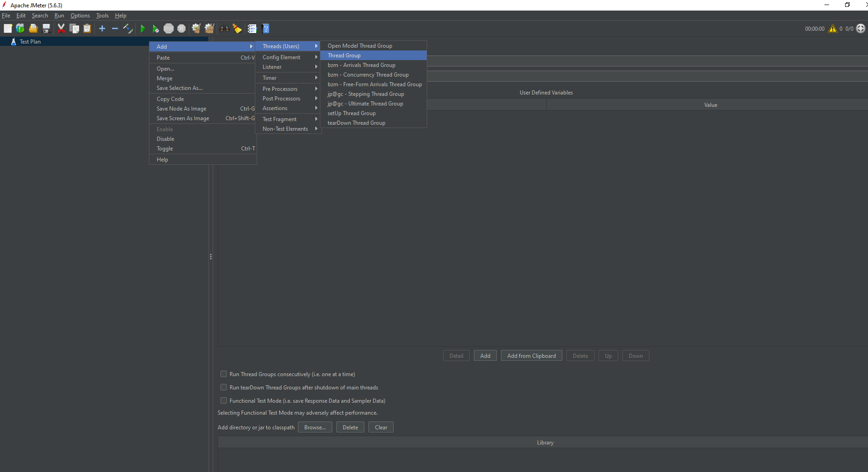Image resolution: width=868 pixels, height=472 pixels.
Task: Expand the Non-Test Elements submenu
Action: click(288, 128)
